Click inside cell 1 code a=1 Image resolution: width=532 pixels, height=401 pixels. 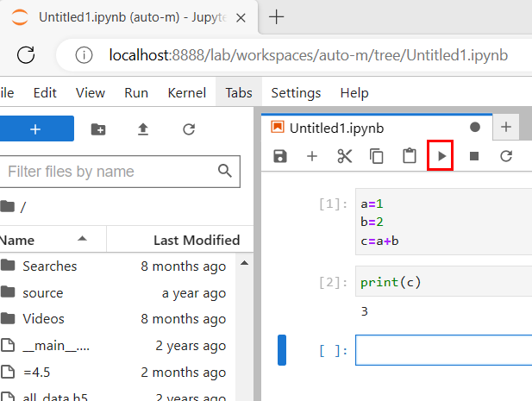point(372,204)
